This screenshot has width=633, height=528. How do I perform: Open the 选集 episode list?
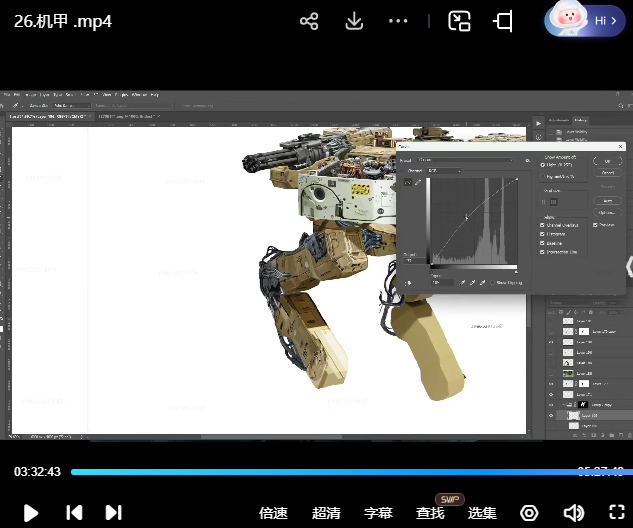(482, 513)
